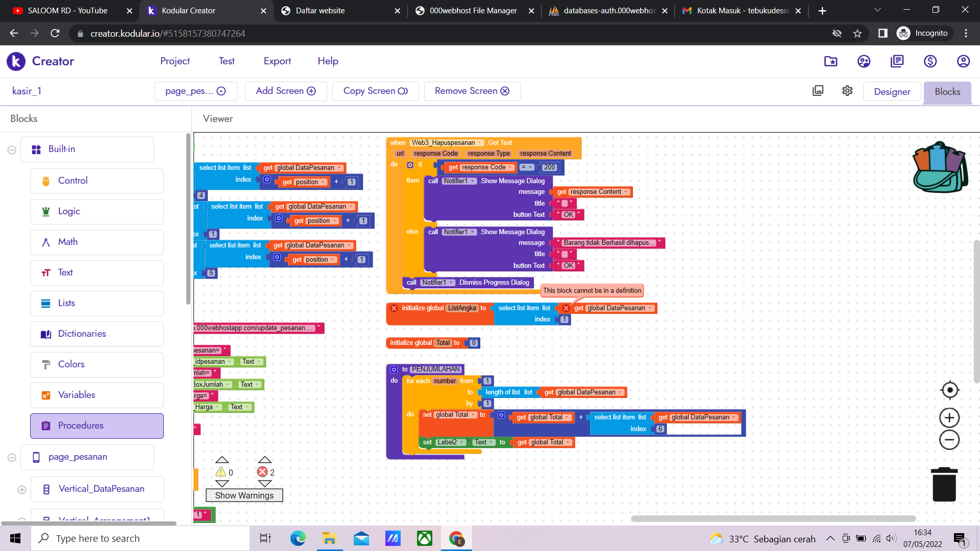This screenshot has height=551, width=980.
Task: Zoom in on the blocks canvas
Action: [948, 417]
